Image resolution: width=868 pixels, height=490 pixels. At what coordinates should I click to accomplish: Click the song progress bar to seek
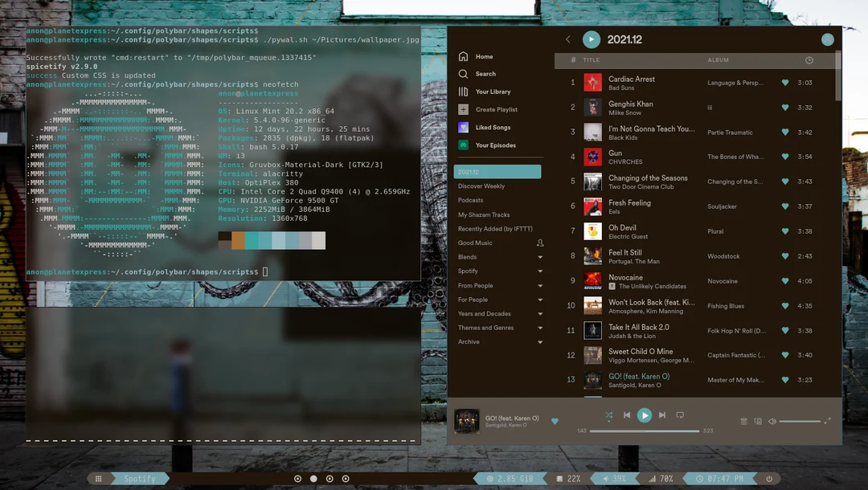643,431
